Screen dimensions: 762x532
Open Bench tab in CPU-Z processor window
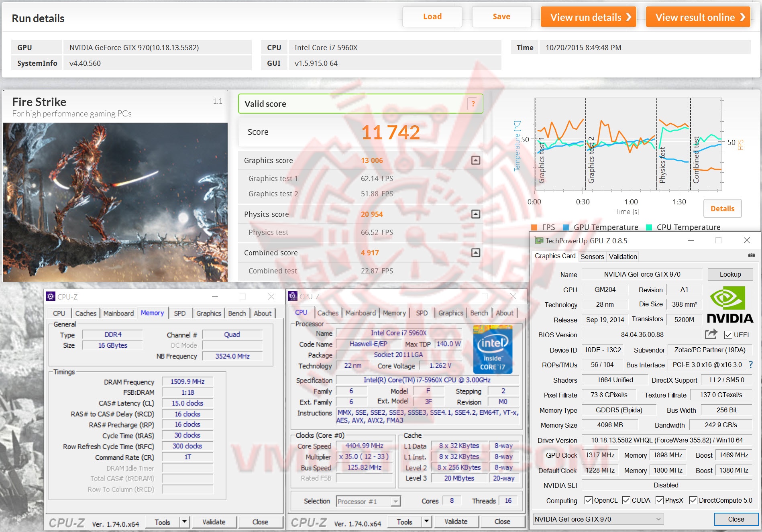pos(479,313)
